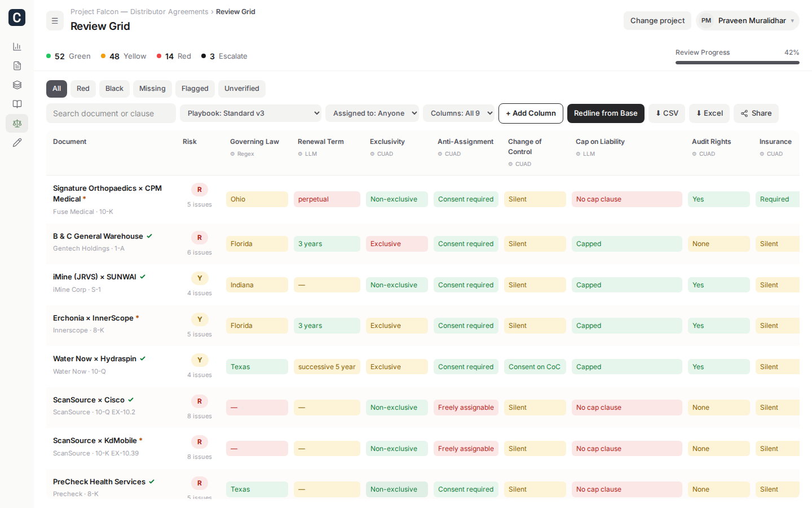Open the hamburger menu button
Image resolution: width=812 pixels, height=508 pixels.
55,21
